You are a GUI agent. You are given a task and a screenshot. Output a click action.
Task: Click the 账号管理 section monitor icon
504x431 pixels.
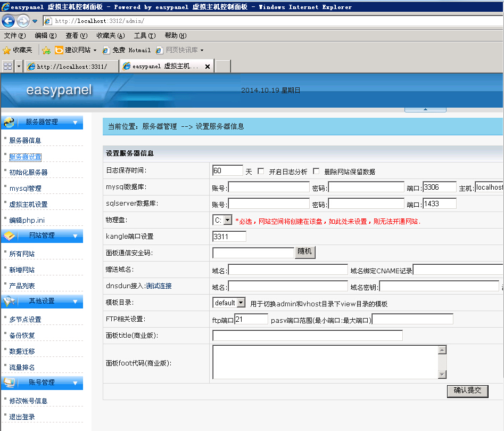tap(9, 383)
